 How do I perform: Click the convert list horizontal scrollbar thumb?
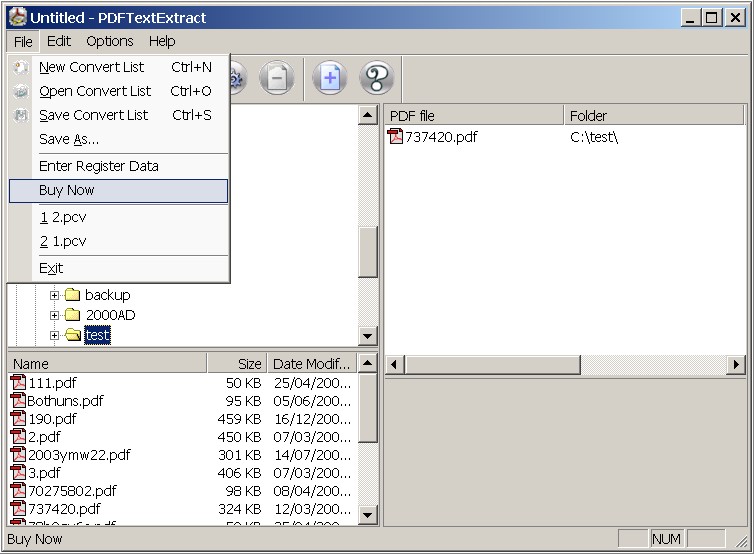(x=492, y=365)
